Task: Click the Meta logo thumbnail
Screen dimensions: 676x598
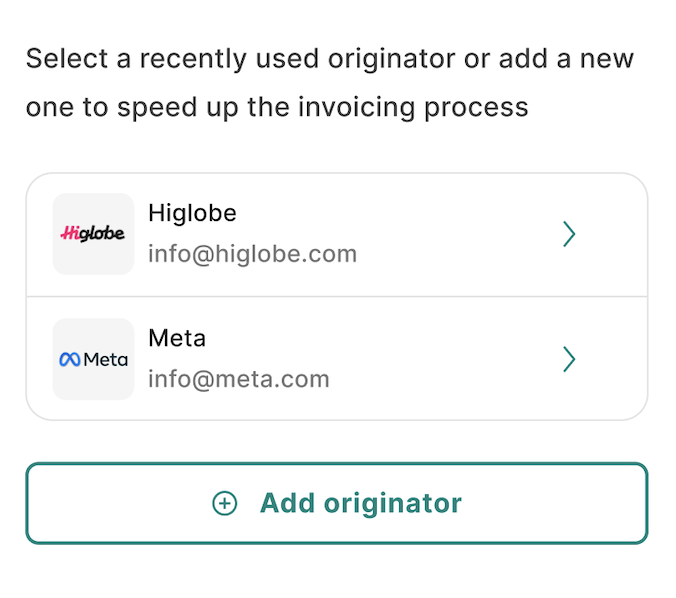Action: (x=93, y=359)
